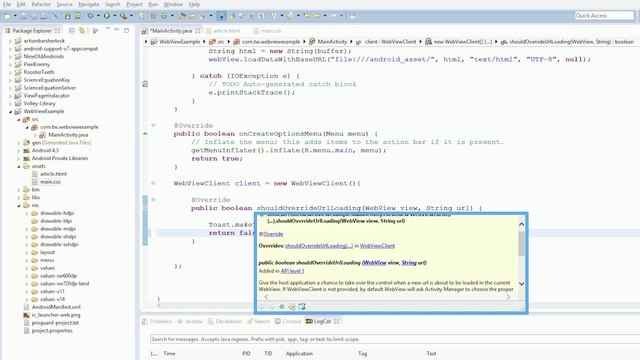Open dropdown arrow next to External Tools
The width and height of the screenshot is (640, 360).
click(131, 16)
